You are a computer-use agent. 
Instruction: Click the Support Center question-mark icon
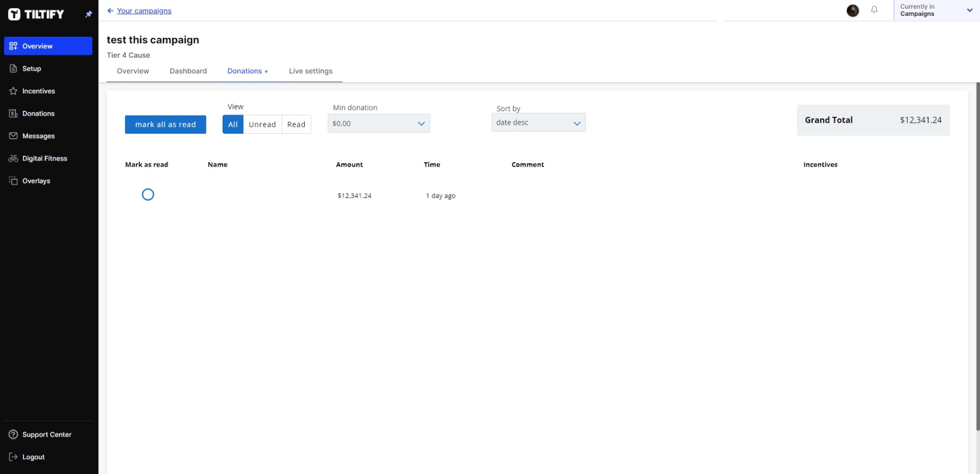pyautogui.click(x=13, y=435)
